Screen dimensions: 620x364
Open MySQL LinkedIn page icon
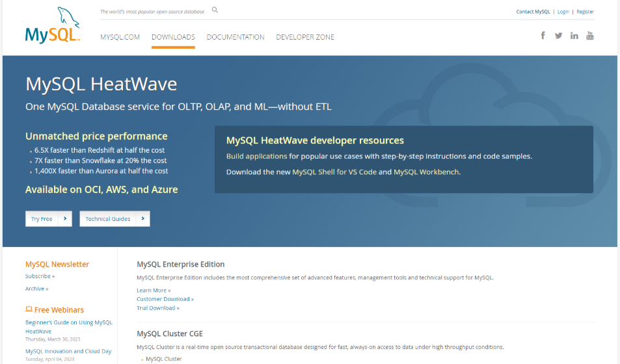[x=574, y=36]
